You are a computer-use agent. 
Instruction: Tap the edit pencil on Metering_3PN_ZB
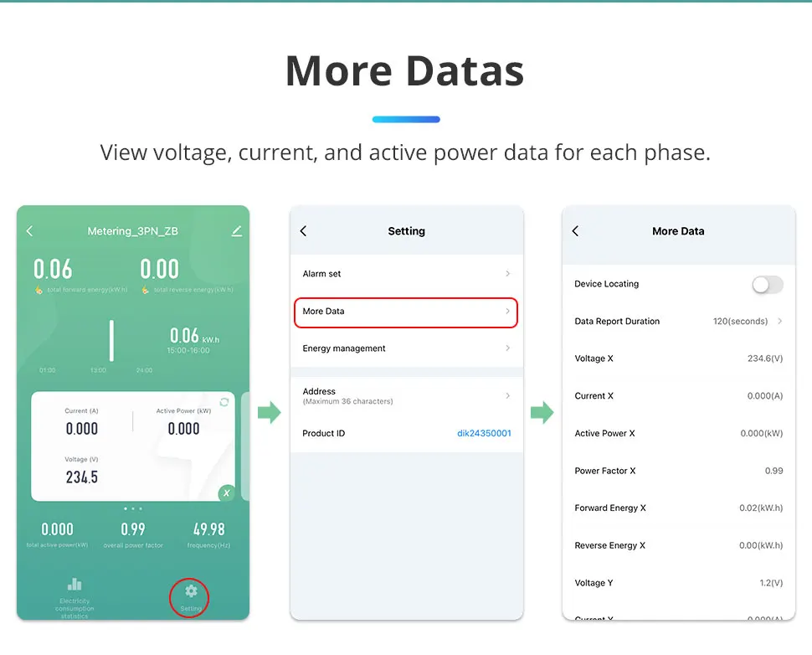point(237,231)
